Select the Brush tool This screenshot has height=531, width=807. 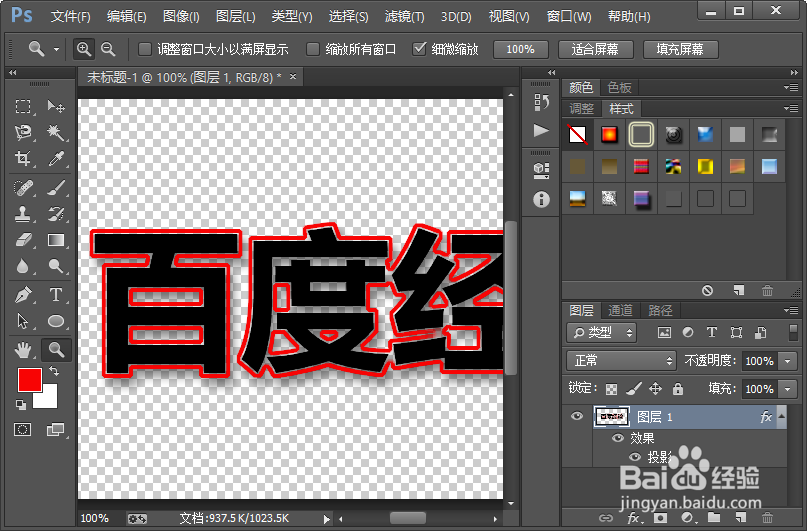[56, 187]
